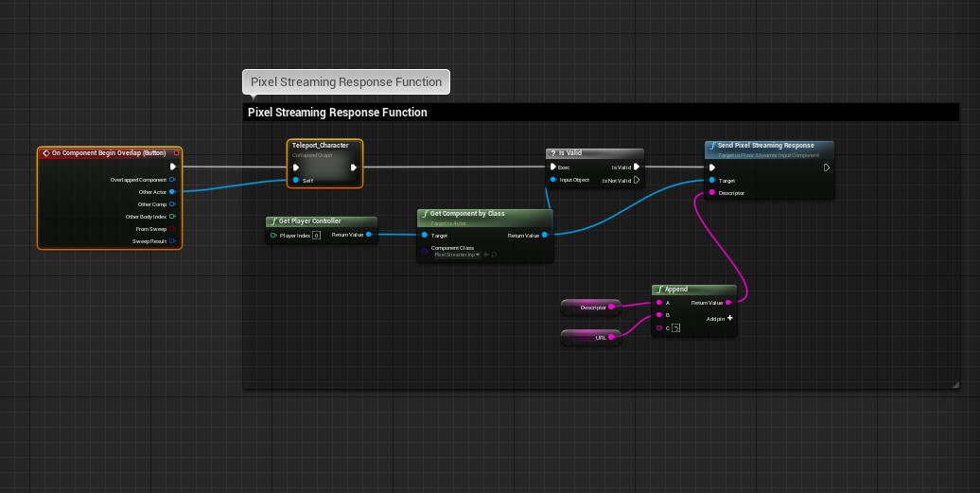Click Send Pixel Streaming Response exec input pin

(712, 167)
